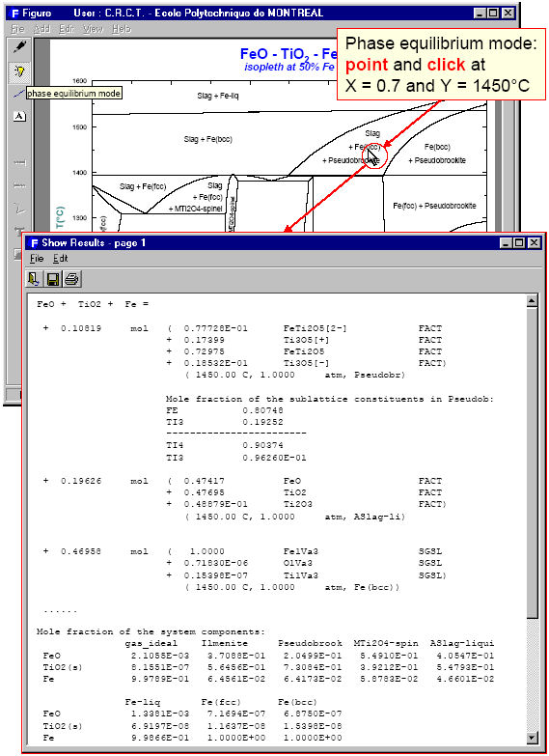Click 'Fe1Va3' species text
Image resolution: width=549 pixels, height=756 pixels.
coord(301,551)
